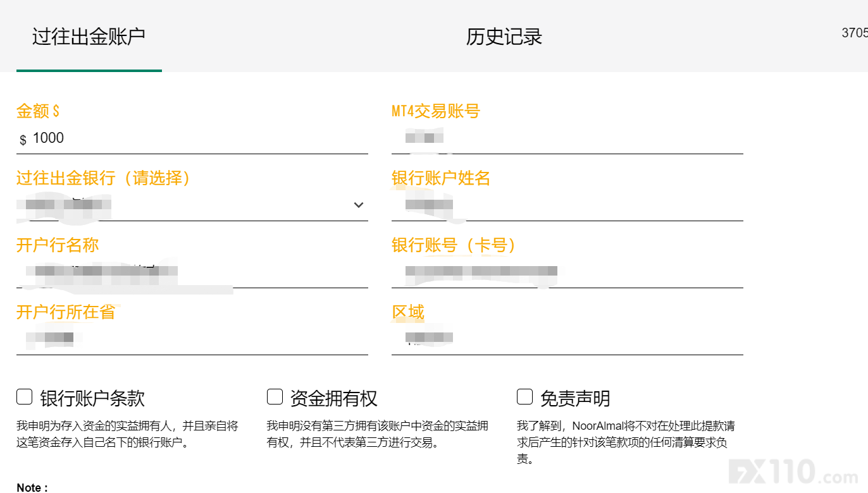Screen dimensions: 868x493
Task: Select the 区域 input field
Action: [x=567, y=339]
